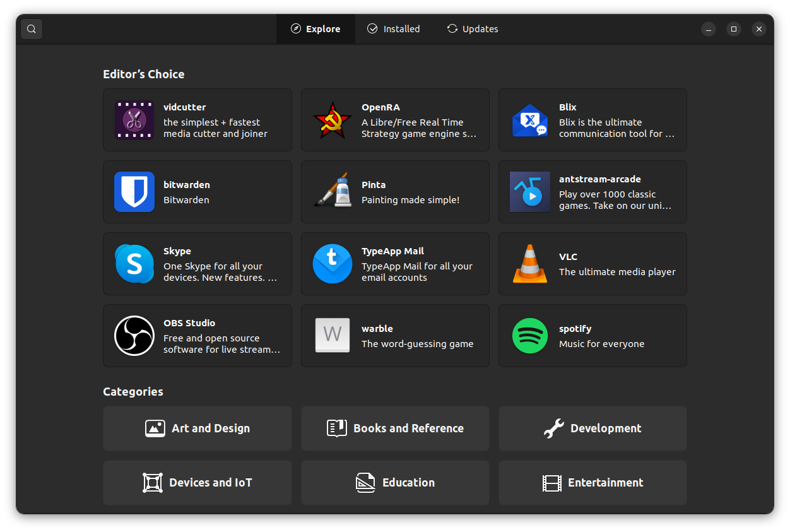Image resolution: width=790 pixels, height=532 pixels.
Task: Select the Explore tab
Action: (x=315, y=28)
